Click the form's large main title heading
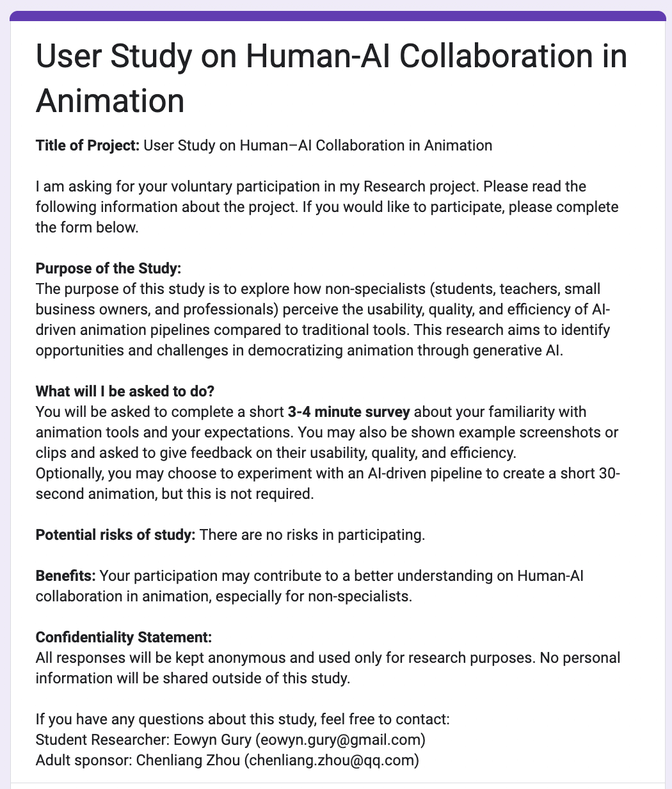Viewport: 672px width, 789px height. [332, 79]
